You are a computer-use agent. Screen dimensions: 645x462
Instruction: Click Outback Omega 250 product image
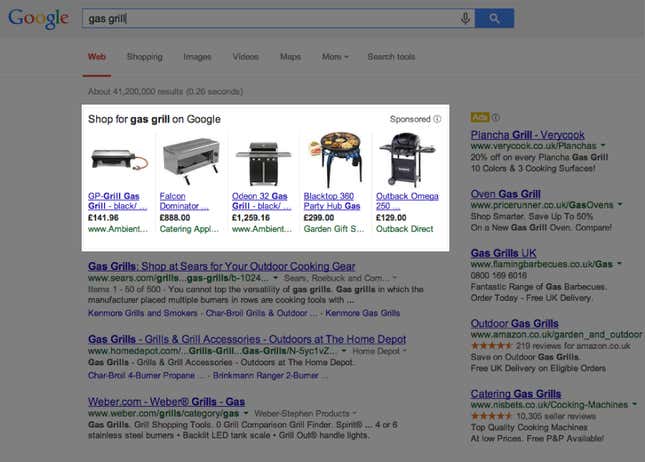coord(407,160)
